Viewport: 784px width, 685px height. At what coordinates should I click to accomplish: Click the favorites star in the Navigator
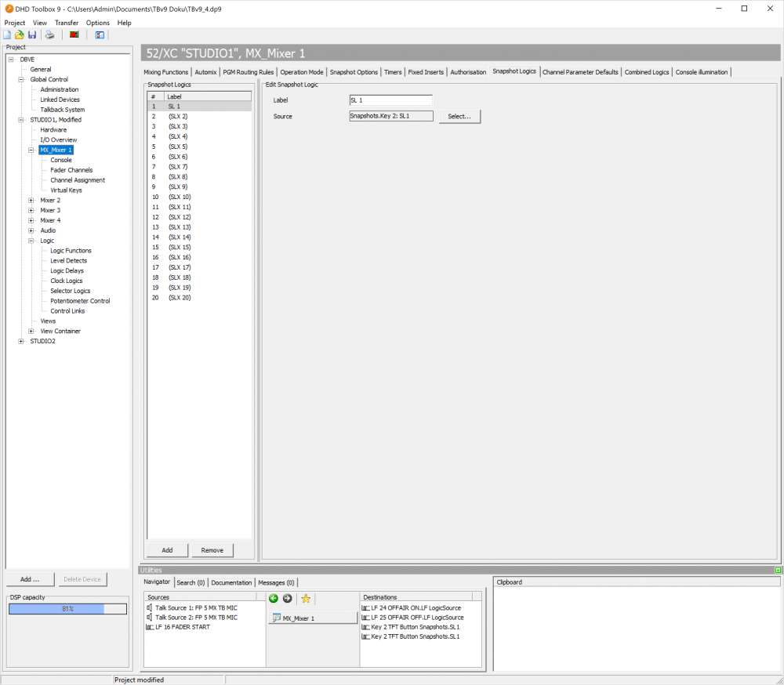click(305, 599)
